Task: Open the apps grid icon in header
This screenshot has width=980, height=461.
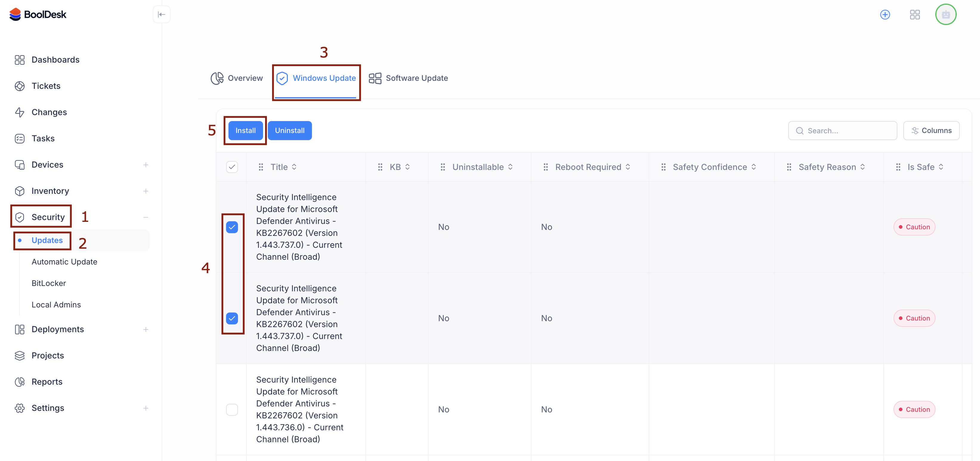Action: click(915, 14)
